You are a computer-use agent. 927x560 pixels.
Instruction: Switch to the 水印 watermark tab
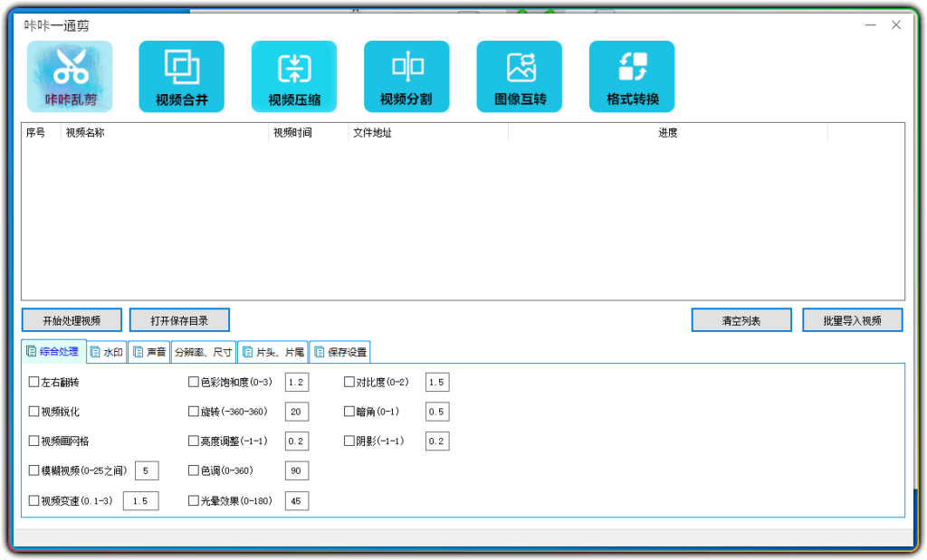[106, 351]
